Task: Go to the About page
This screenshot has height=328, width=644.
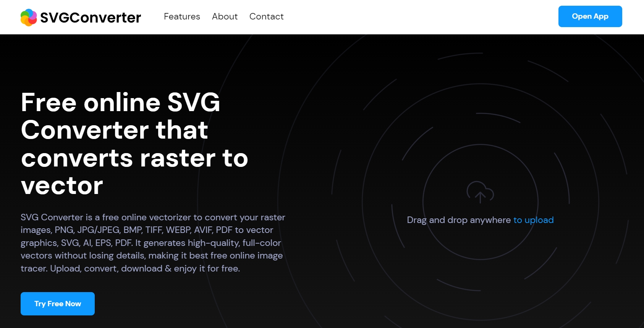Action: pyautogui.click(x=225, y=16)
